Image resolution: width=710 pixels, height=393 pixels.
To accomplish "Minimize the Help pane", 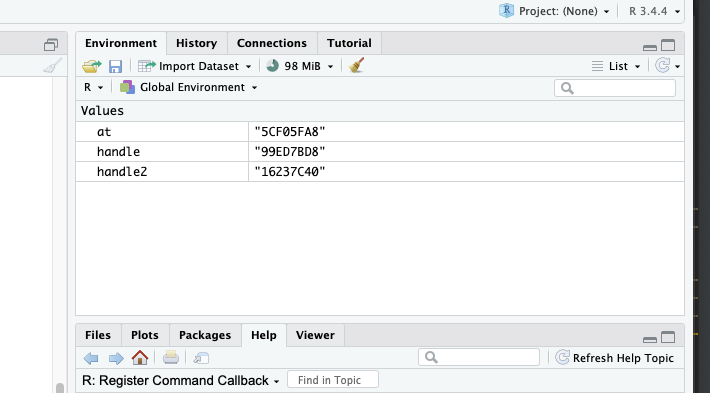I will (x=650, y=339).
